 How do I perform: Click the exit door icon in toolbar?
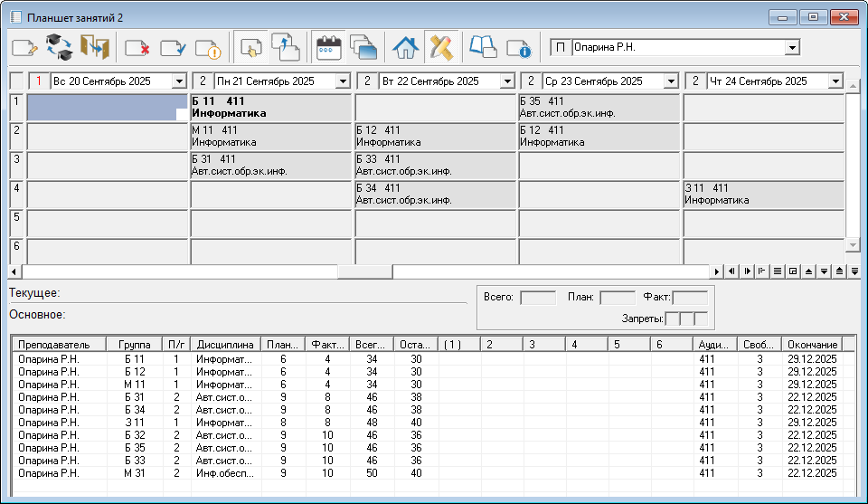pos(94,47)
